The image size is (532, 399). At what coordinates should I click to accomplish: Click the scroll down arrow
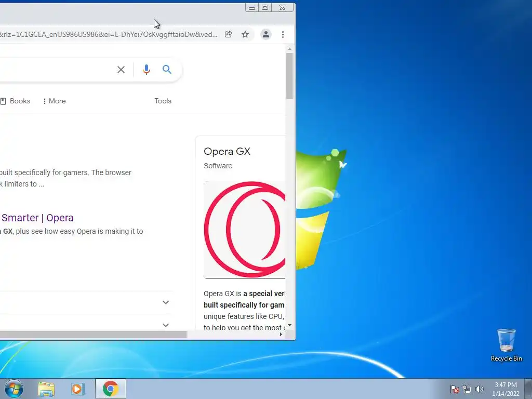(289, 325)
